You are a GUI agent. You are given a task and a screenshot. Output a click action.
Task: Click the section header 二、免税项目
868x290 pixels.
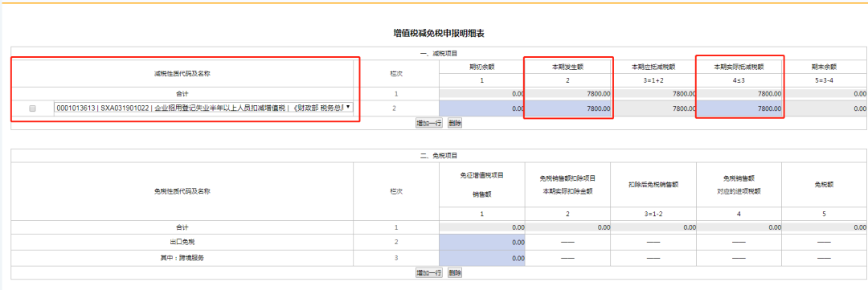(x=439, y=156)
